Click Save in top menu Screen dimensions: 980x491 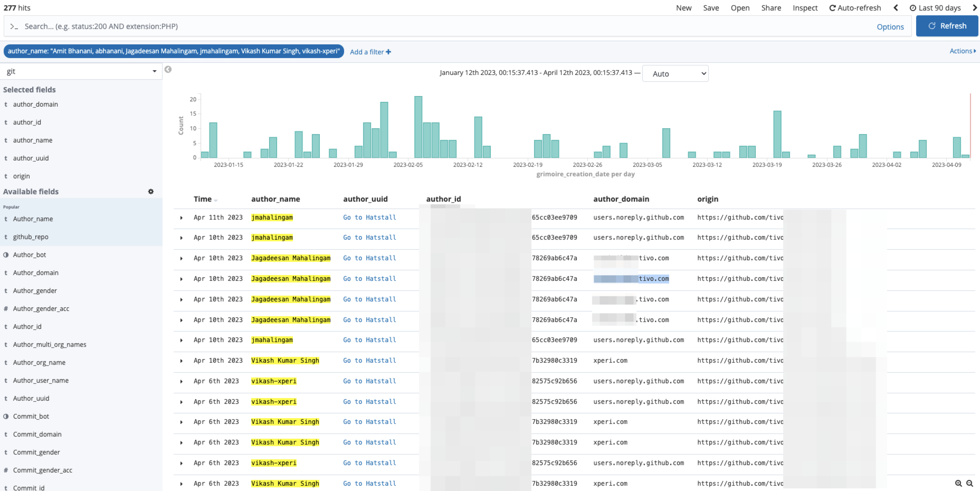tap(711, 8)
